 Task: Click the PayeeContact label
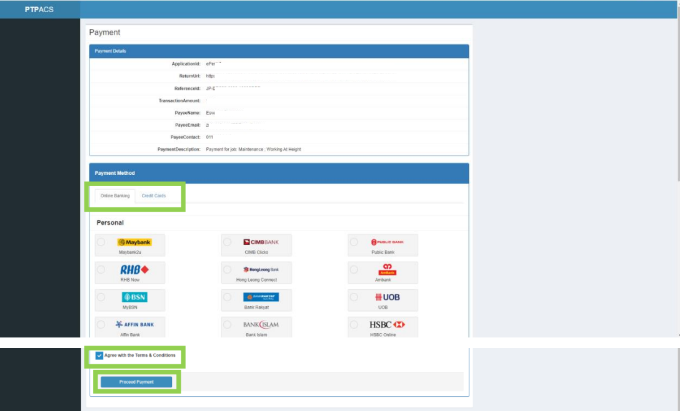coord(185,137)
